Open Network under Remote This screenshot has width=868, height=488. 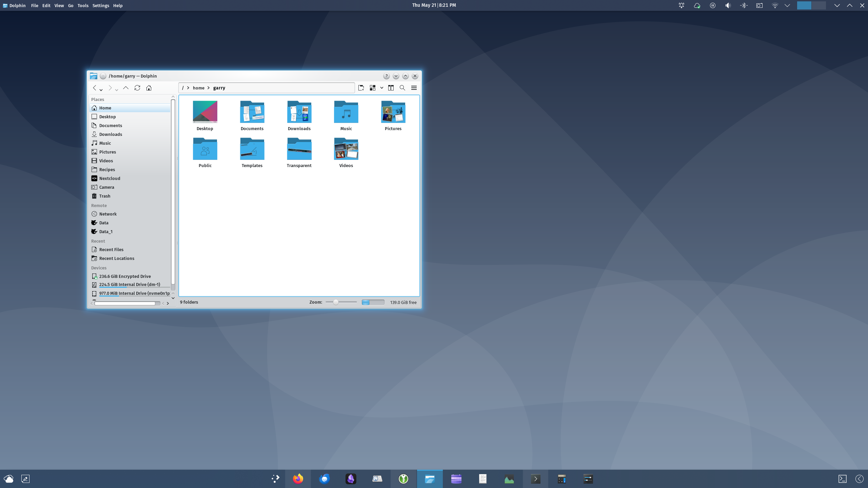(x=130, y=214)
